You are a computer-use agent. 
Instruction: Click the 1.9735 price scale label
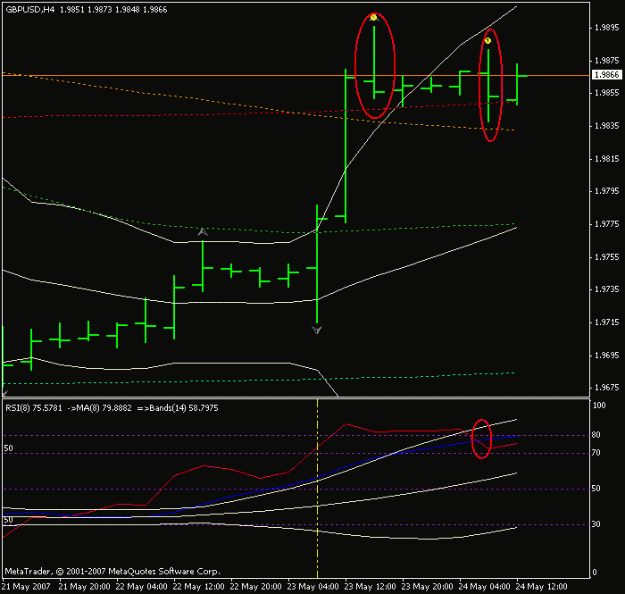coord(607,289)
